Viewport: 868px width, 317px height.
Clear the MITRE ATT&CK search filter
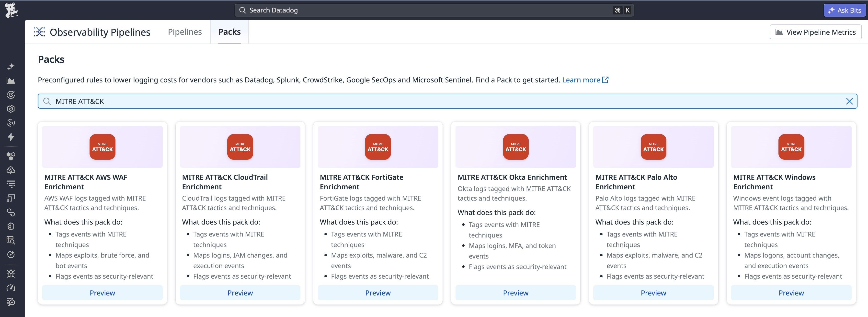tap(849, 102)
